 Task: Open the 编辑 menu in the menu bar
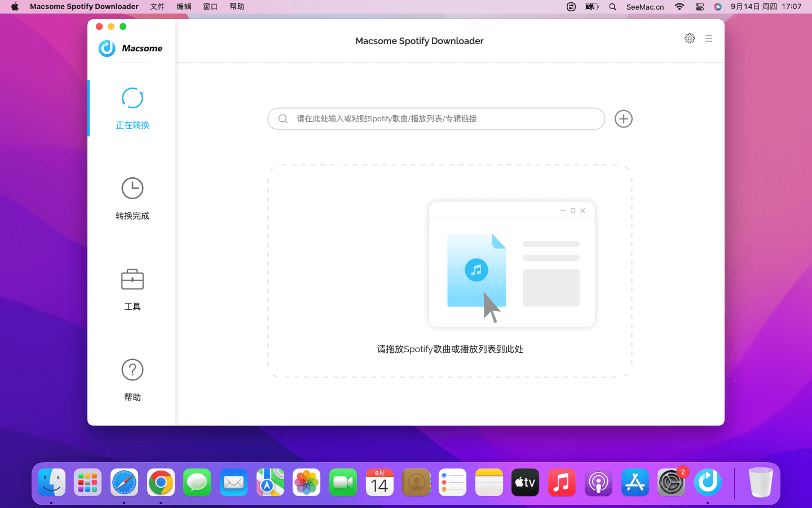(184, 7)
